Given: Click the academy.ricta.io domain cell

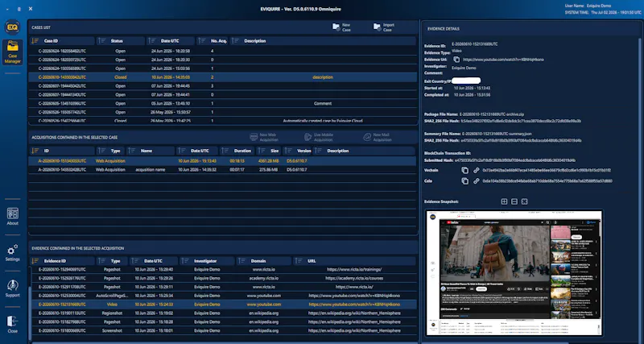Looking at the screenshot, I should (264, 278).
